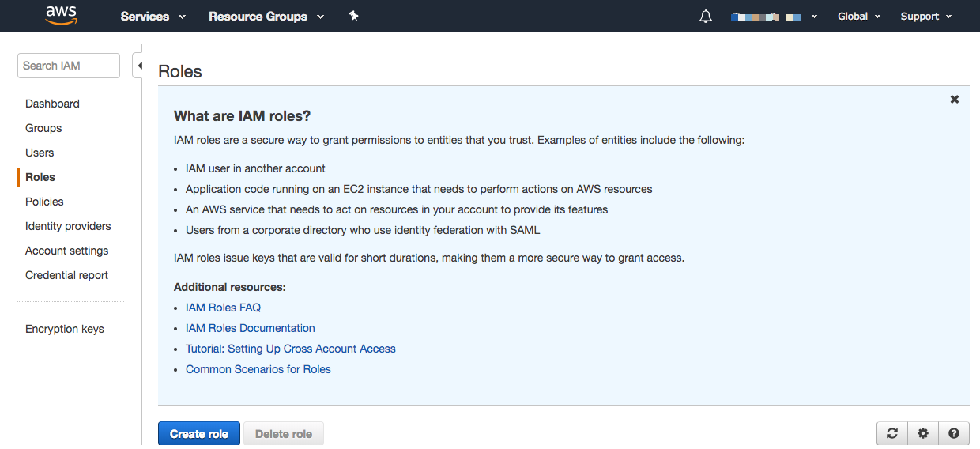The height and width of the screenshot is (449, 980).
Task: Close the 'What are IAM roles?' info panel
Action: click(955, 100)
